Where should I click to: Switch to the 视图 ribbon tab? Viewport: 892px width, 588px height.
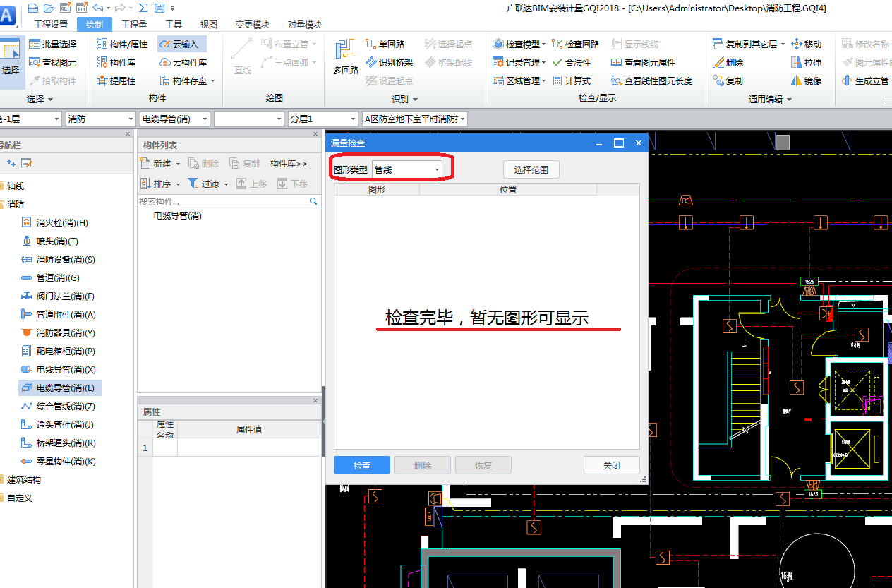[209, 25]
